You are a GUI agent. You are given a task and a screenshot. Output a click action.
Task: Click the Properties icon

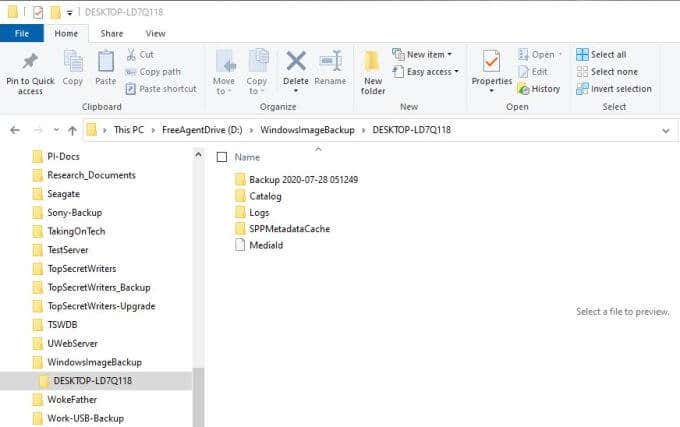coord(491,62)
